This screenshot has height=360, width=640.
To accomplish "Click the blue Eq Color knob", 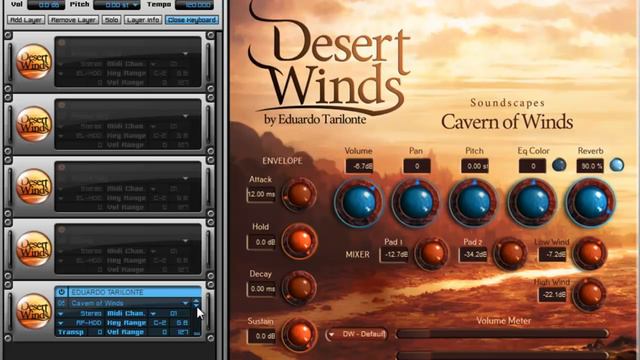I will coord(532,202).
